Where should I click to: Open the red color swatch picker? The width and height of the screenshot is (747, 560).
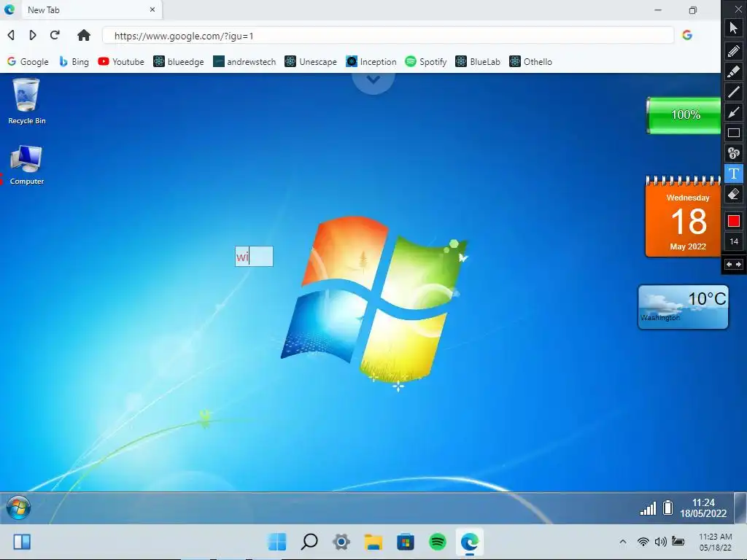(x=734, y=221)
